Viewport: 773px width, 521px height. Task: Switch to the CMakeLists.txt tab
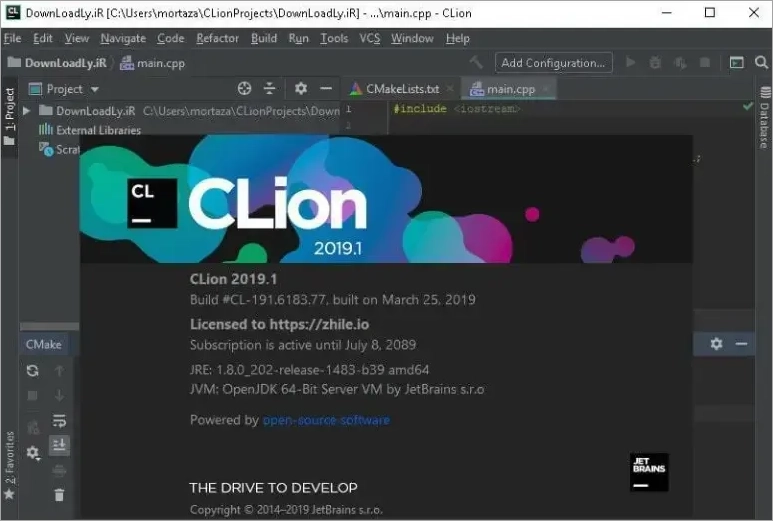395,89
